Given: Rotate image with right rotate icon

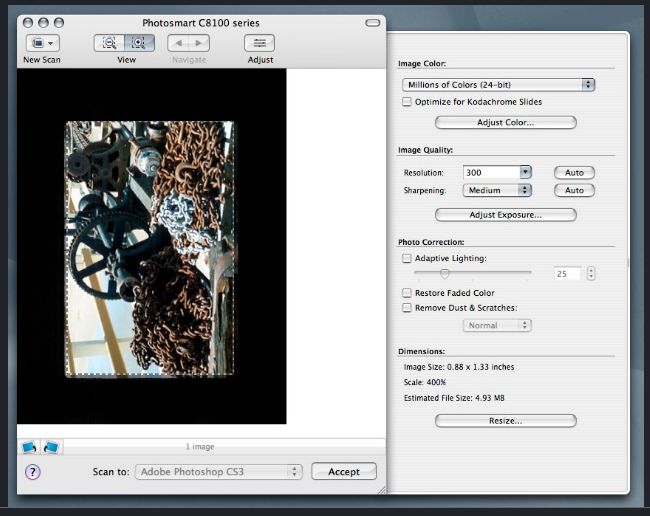Looking at the screenshot, I should [x=52, y=446].
